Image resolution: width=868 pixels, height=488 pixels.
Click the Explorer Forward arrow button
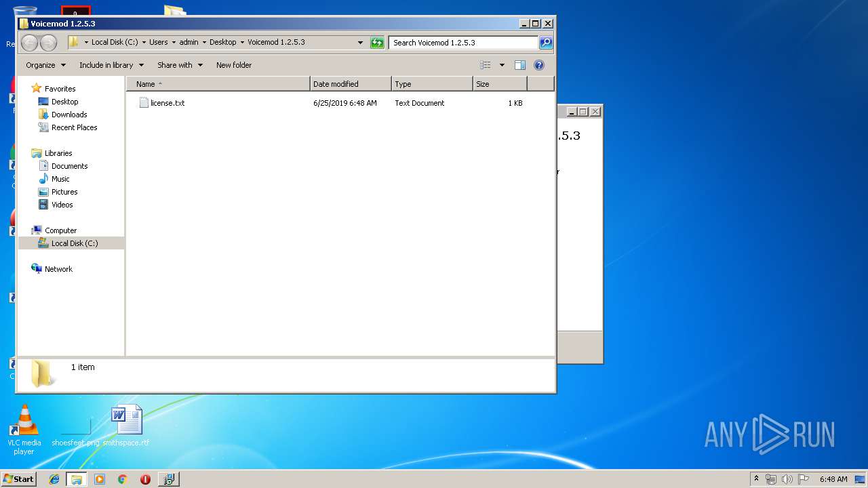[x=48, y=43]
